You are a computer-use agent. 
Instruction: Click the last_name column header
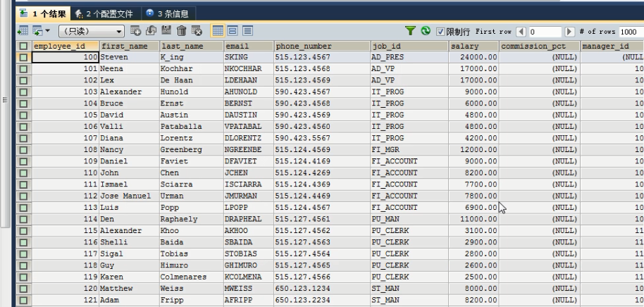[192, 46]
